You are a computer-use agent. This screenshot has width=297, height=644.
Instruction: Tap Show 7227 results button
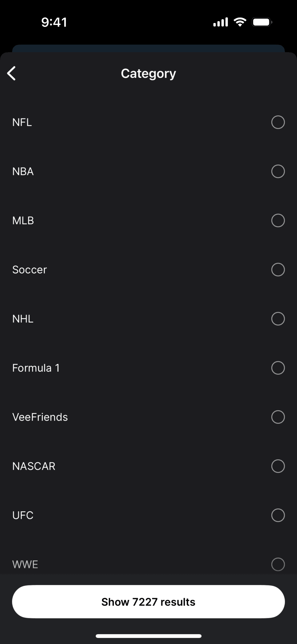pyautogui.click(x=148, y=602)
